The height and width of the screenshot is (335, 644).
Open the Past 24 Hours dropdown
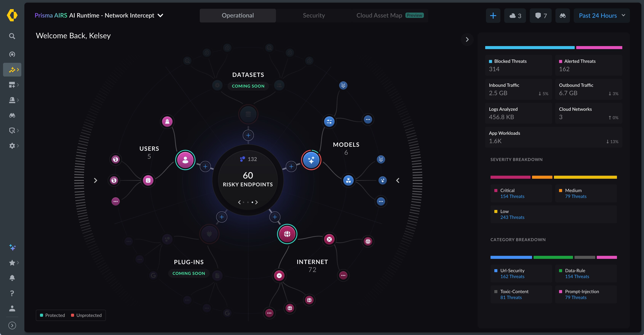602,16
